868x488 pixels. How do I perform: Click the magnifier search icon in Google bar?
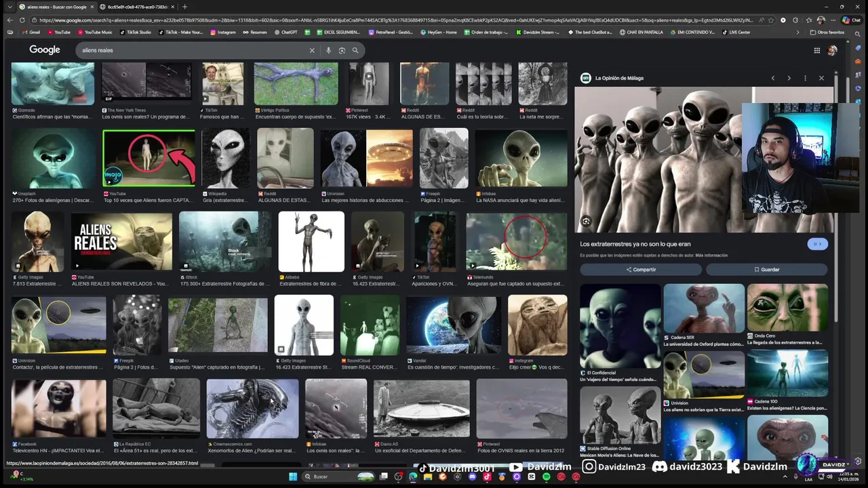point(355,50)
